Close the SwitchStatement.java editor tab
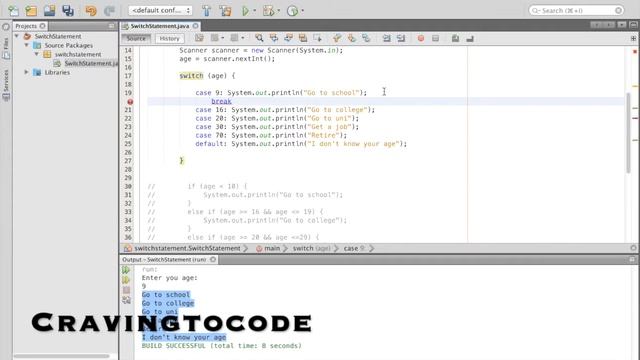Viewport: 640px width, 360px height. (x=196, y=26)
